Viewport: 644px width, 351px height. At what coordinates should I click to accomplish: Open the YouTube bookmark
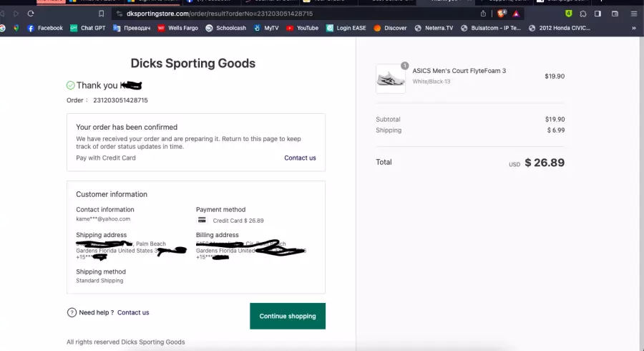tap(302, 28)
